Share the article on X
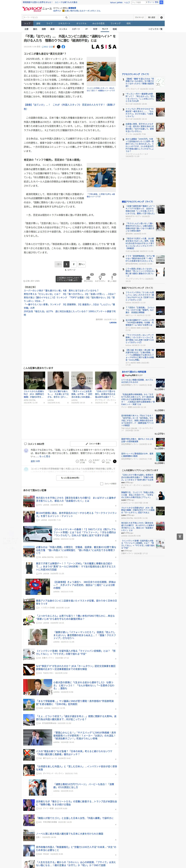 pos(59,47)
